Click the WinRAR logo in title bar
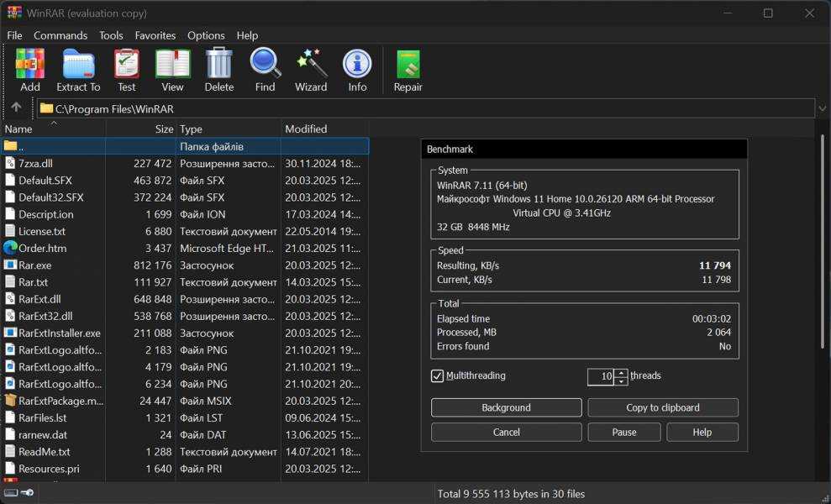The height and width of the screenshot is (504, 831). click(x=14, y=13)
